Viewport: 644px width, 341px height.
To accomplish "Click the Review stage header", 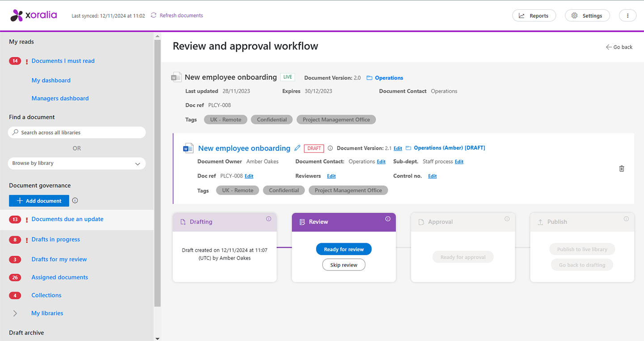I will tap(344, 222).
